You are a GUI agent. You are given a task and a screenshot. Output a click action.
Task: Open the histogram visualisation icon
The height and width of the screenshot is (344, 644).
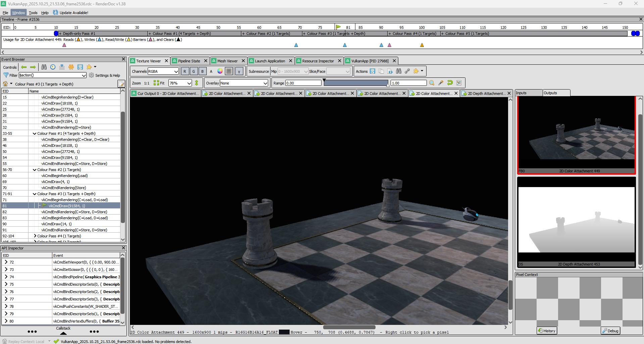click(x=459, y=83)
